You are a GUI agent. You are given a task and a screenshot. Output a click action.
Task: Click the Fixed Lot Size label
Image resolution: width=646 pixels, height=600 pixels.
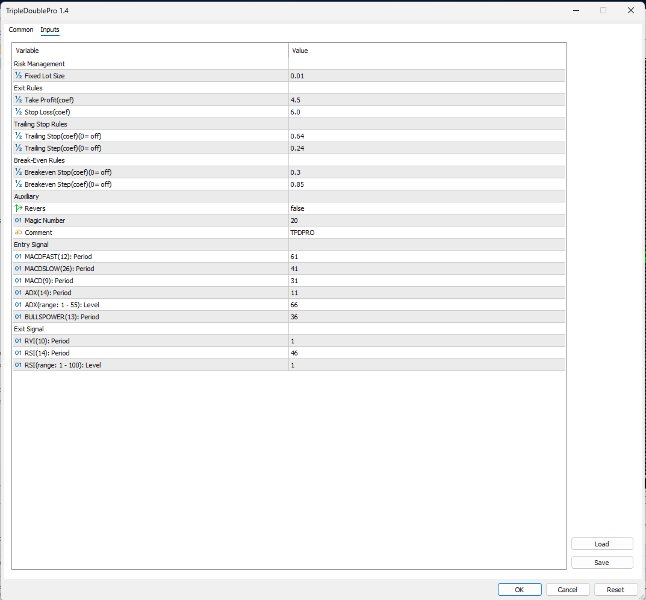(44, 76)
